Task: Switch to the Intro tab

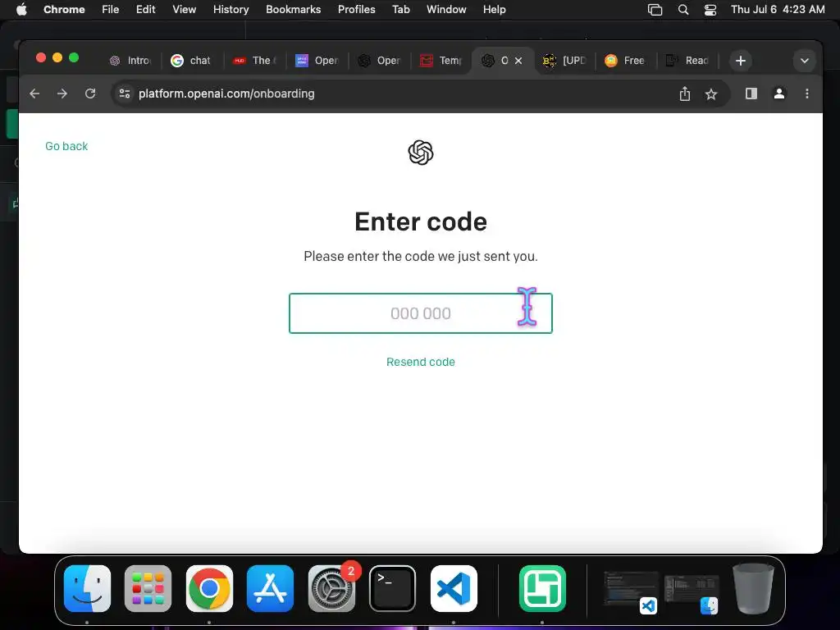Action: [x=130, y=61]
